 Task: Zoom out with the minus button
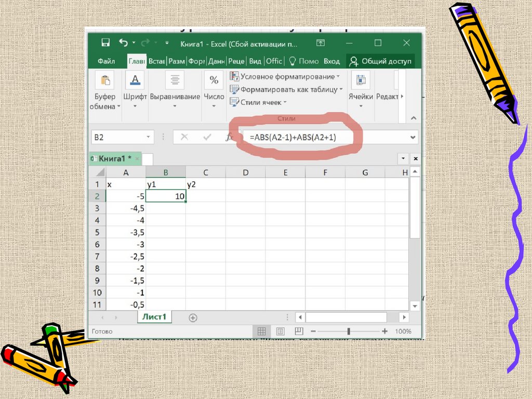tap(313, 331)
